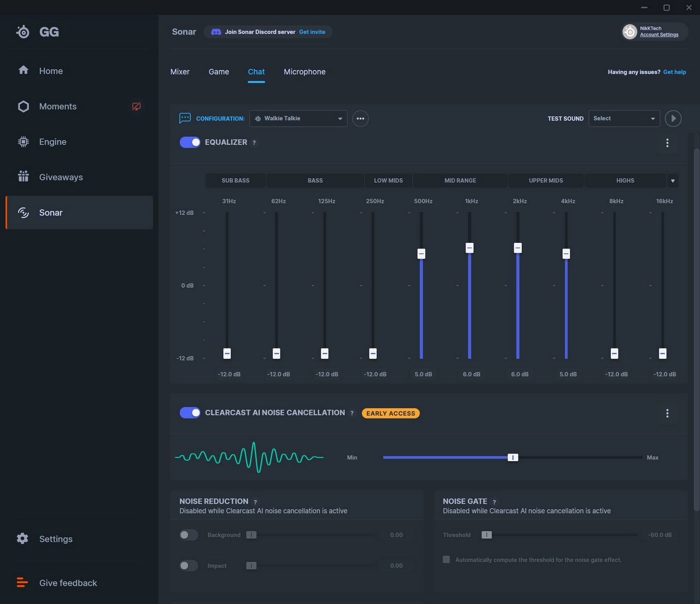Click the 5.0 dB value under 500Hz
Image resolution: width=700 pixels, height=604 pixels.
tap(423, 374)
